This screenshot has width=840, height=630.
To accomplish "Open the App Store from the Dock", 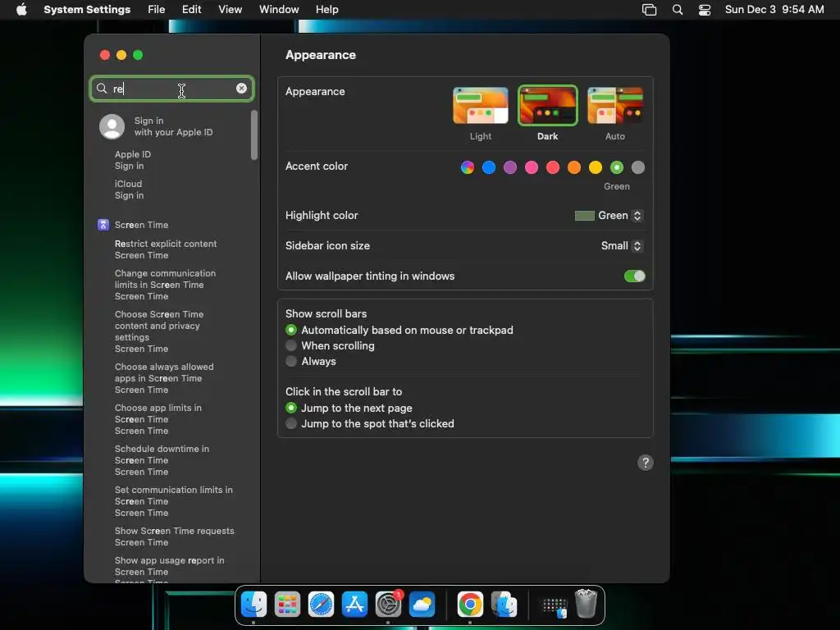I will pos(354,605).
